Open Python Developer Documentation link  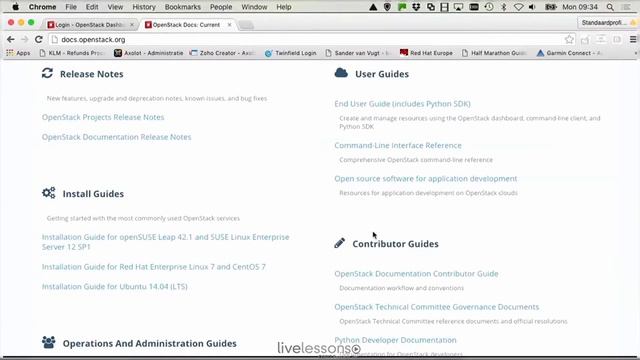[396, 340]
